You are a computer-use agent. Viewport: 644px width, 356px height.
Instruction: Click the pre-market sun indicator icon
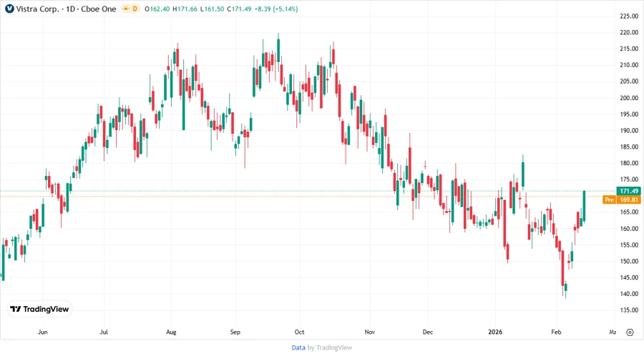pyautogui.click(x=126, y=9)
